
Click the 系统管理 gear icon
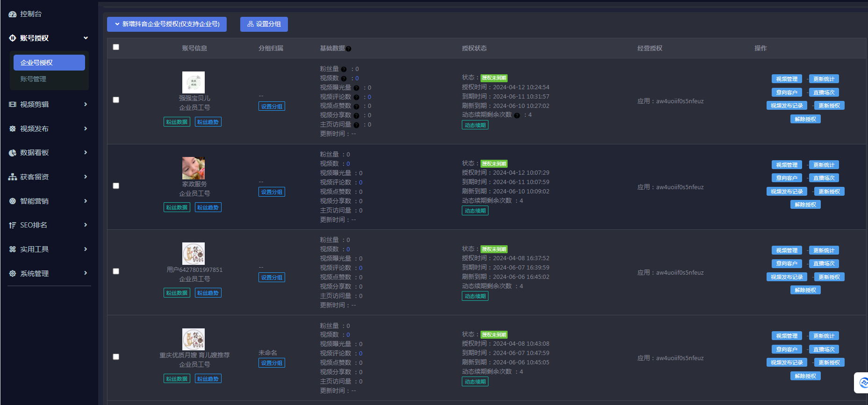(x=13, y=274)
